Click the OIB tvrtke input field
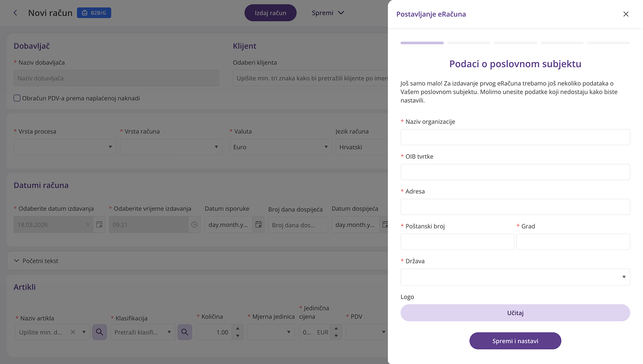The width and height of the screenshot is (643, 364). coord(515,172)
